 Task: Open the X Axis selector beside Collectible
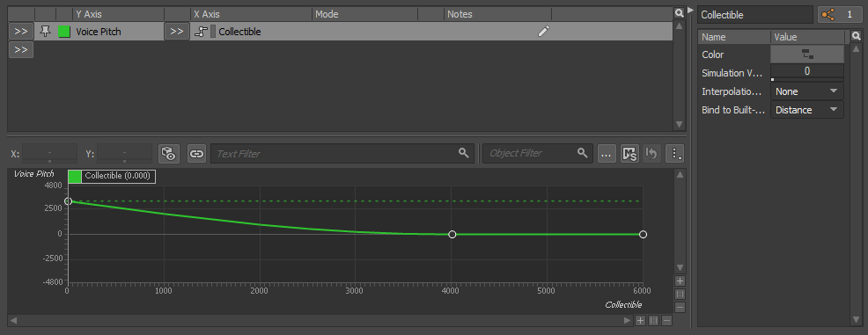(177, 32)
